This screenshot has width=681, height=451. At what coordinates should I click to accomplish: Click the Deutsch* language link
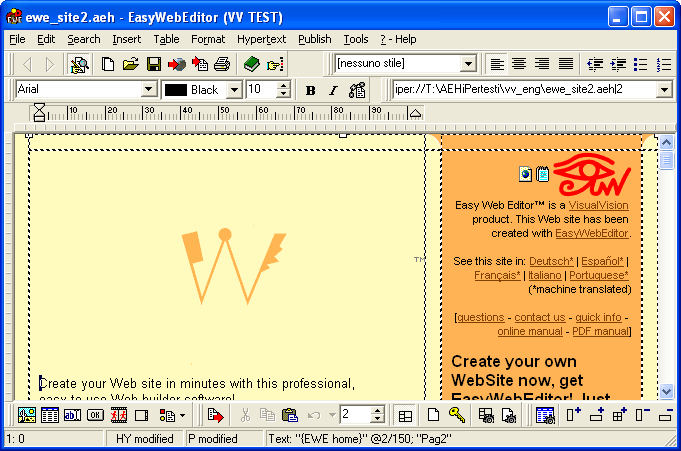551,261
